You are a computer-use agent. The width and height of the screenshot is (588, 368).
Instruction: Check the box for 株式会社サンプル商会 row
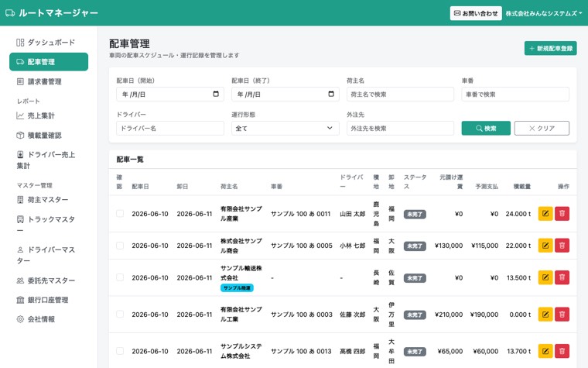click(x=120, y=246)
